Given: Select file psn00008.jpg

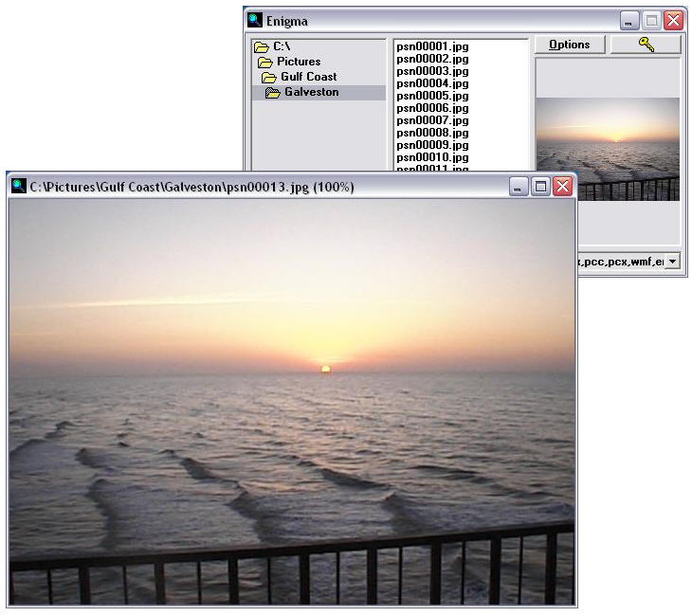Looking at the screenshot, I should tap(432, 133).
